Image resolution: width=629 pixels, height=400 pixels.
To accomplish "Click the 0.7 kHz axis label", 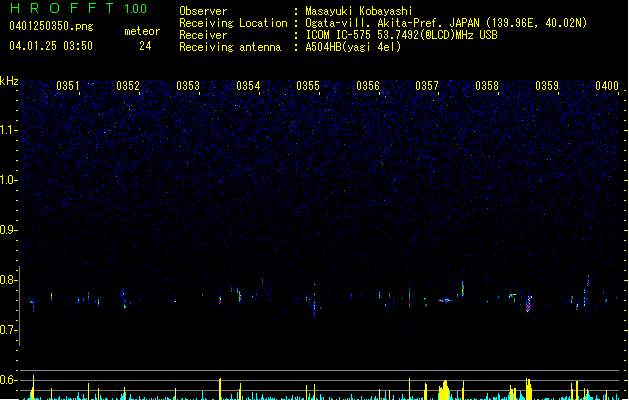I will pos(8,330).
